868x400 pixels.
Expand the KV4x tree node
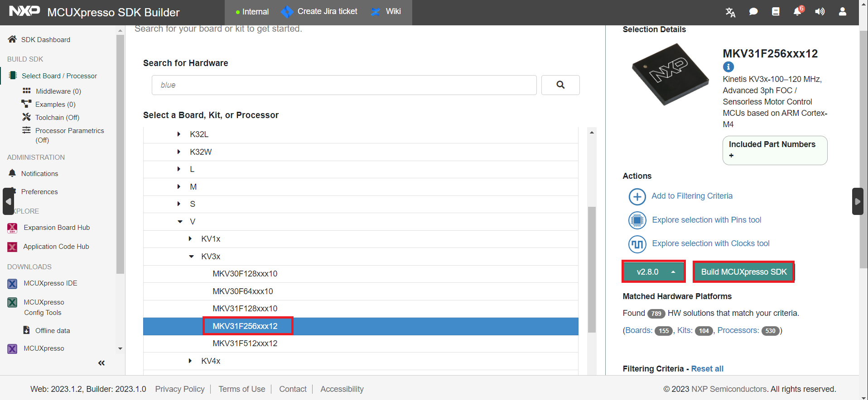pyautogui.click(x=190, y=361)
